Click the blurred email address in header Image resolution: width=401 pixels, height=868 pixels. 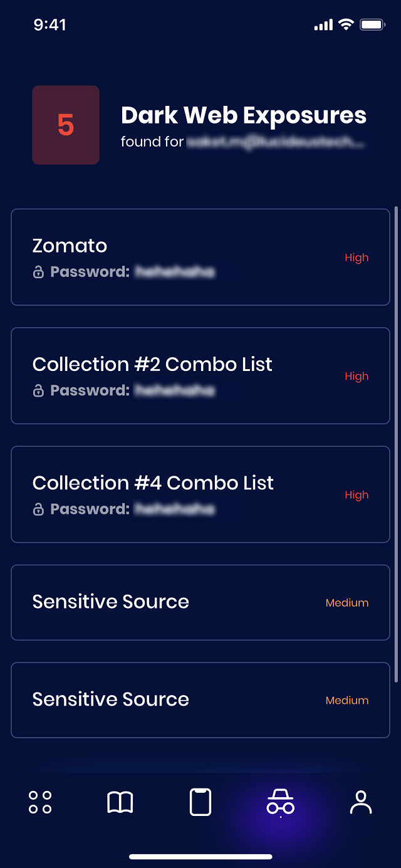pyautogui.click(x=276, y=142)
